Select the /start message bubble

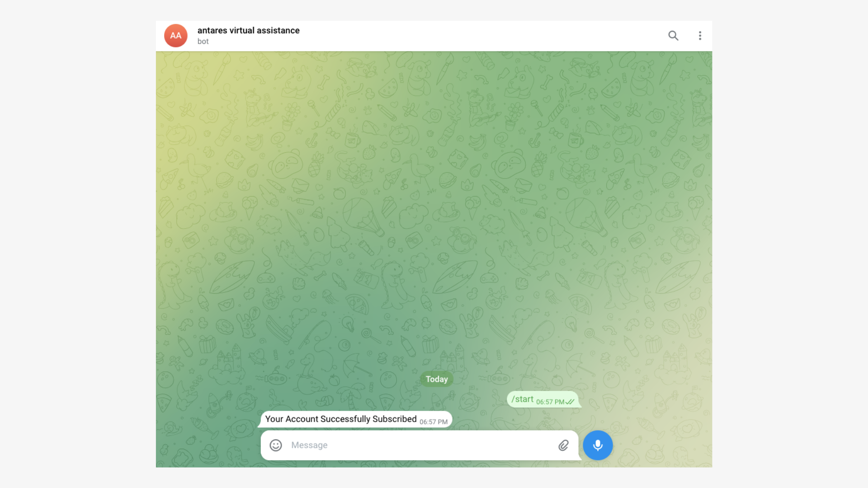pos(542,399)
